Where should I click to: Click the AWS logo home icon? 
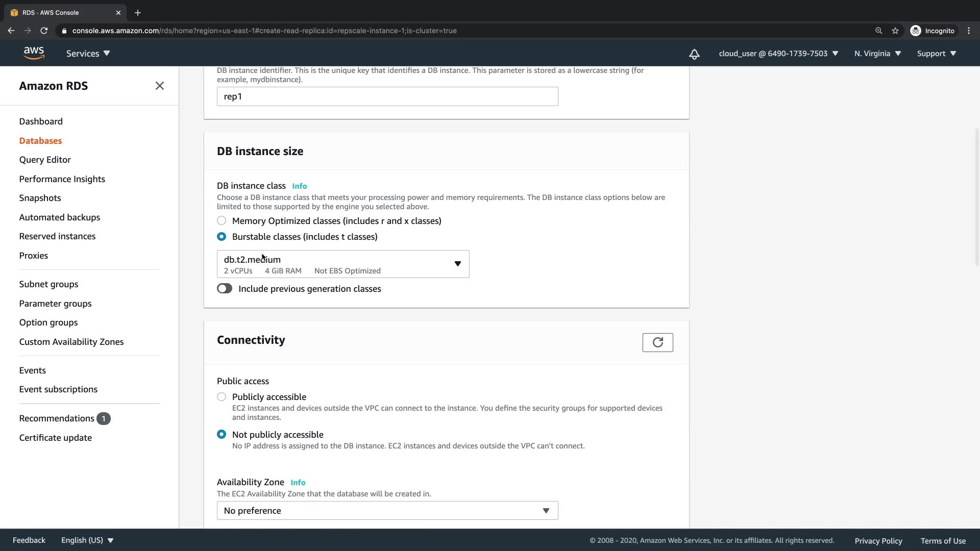[34, 53]
